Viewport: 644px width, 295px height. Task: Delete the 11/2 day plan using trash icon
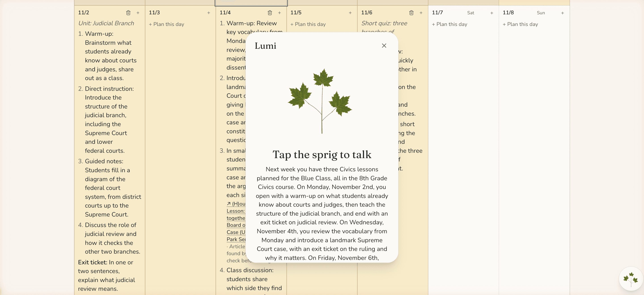pyautogui.click(x=128, y=13)
